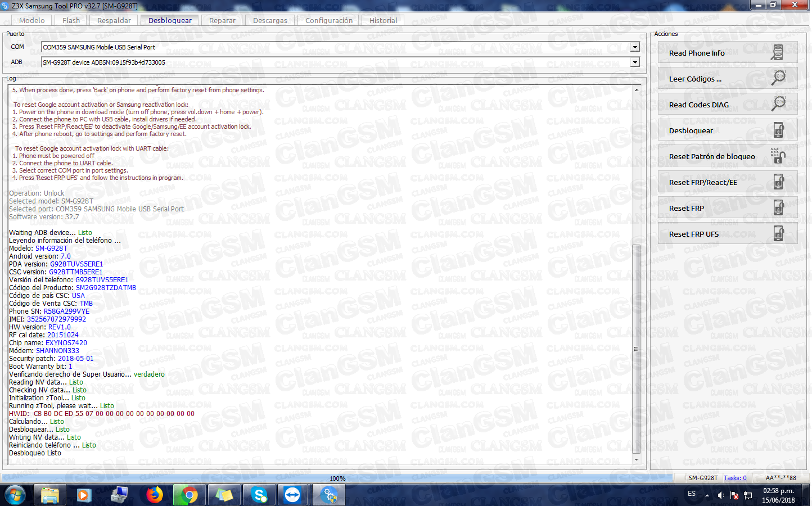The image size is (812, 506).
Task: Click the phone info icon on Read Phone Info
Action: pyautogui.click(x=777, y=53)
